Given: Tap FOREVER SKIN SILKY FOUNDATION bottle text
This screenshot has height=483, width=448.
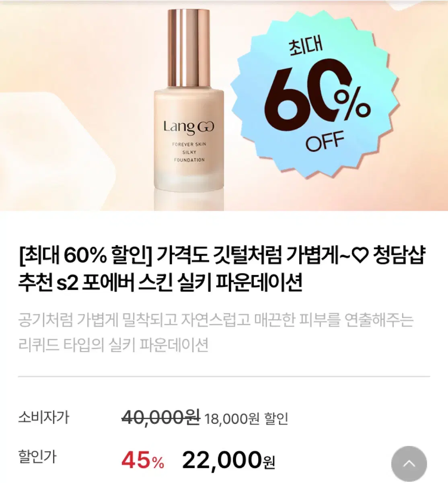Looking at the screenshot, I should (x=189, y=152).
